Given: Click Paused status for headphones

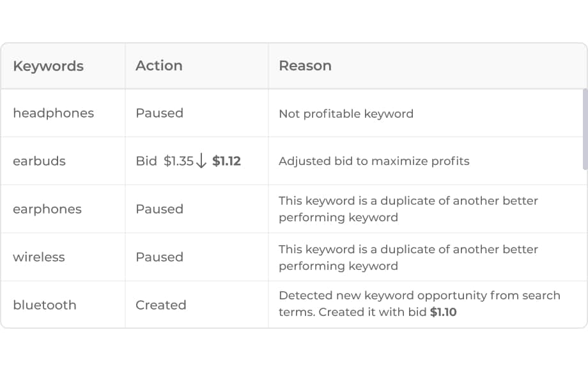Looking at the screenshot, I should point(159,113).
